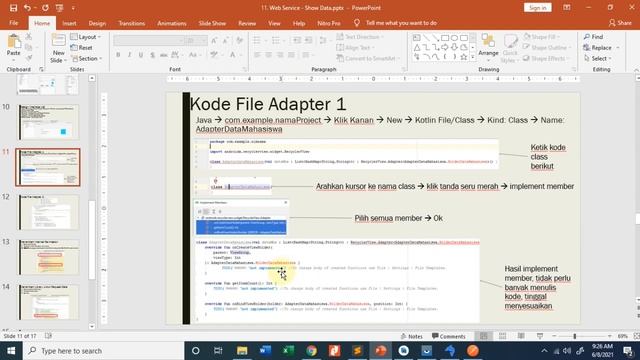Image resolution: width=640 pixels, height=360 pixels.
Task: Switch to the Design tab
Action: click(97, 23)
